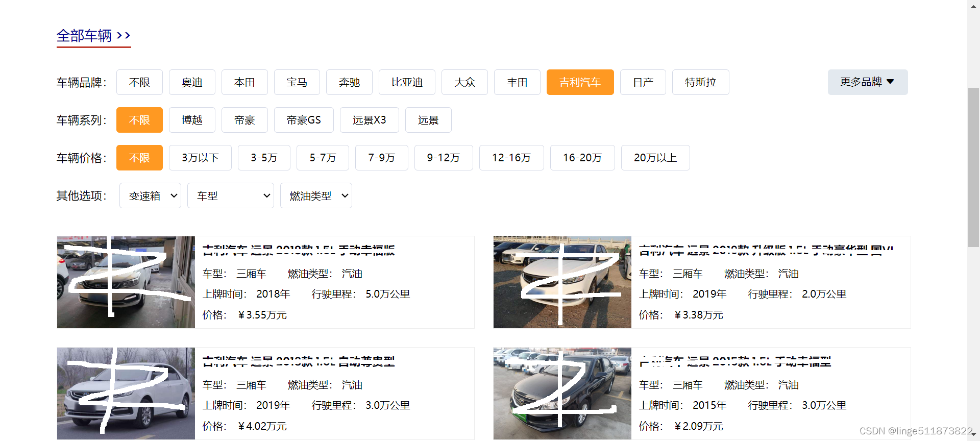The height and width of the screenshot is (441, 980).
Task: Select 不限 in vehicle series row
Action: click(139, 120)
